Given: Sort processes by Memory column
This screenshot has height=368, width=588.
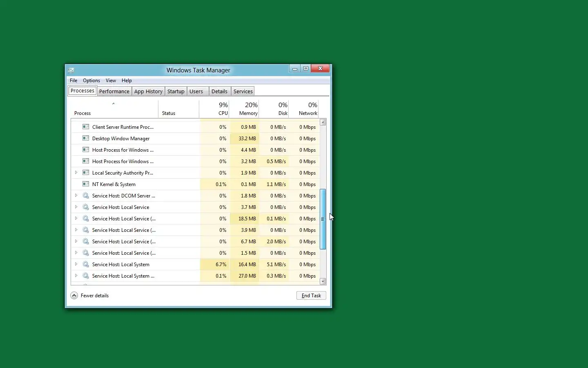Looking at the screenshot, I should (244, 109).
